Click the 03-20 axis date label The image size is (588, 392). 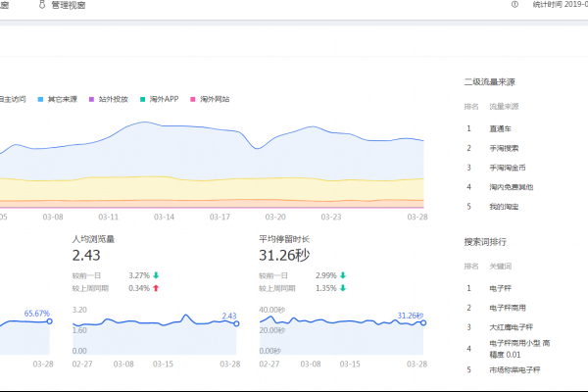pyautogui.click(x=275, y=218)
